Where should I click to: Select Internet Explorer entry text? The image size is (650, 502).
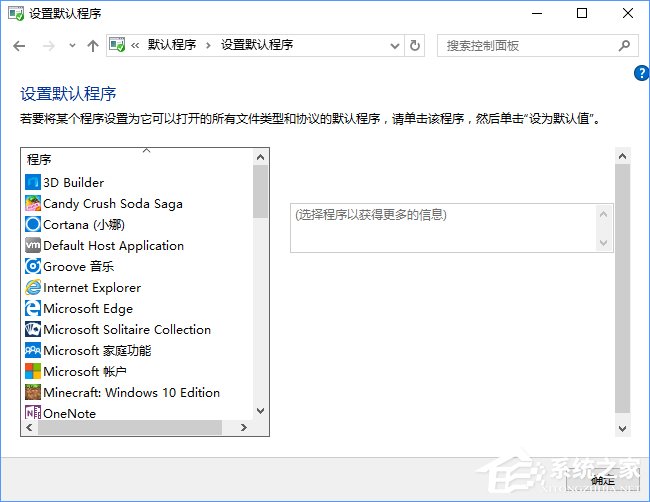(x=92, y=288)
